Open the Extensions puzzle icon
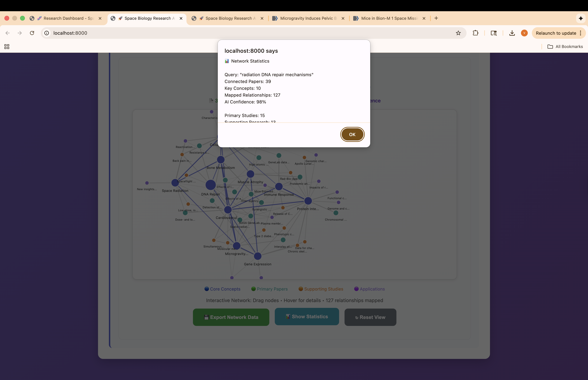Image resolution: width=588 pixels, height=380 pixels. 476,33
